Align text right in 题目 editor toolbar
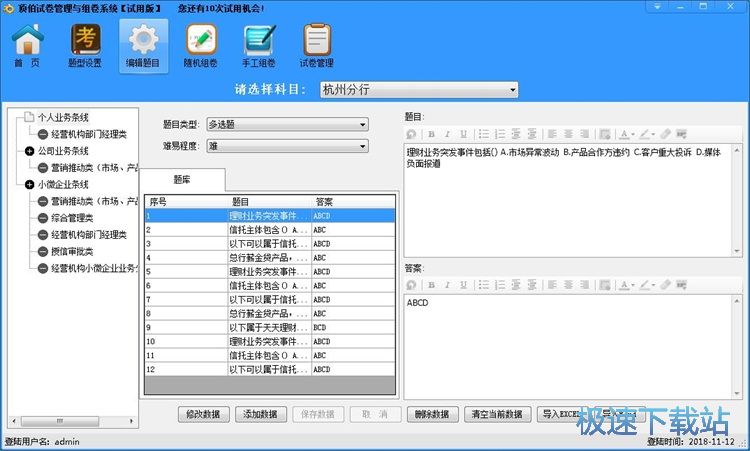 tap(584, 134)
